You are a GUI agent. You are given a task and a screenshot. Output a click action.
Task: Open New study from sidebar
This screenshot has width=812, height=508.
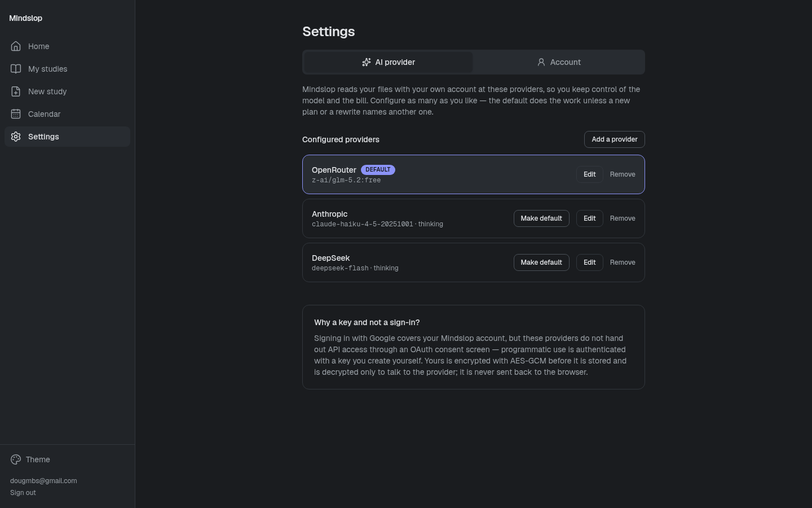click(x=47, y=91)
